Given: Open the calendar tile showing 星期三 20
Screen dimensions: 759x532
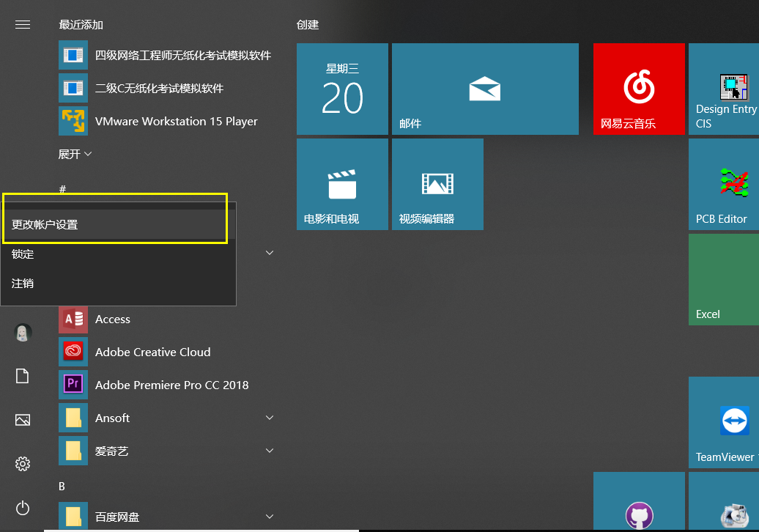Looking at the screenshot, I should [x=342, y=89].
